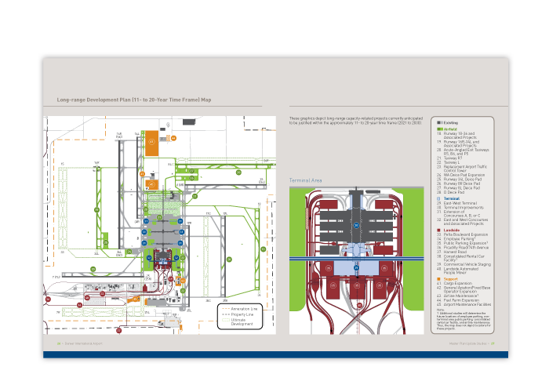
Task: Click the 'Terminal' legend category label
Action: (451, 198)
